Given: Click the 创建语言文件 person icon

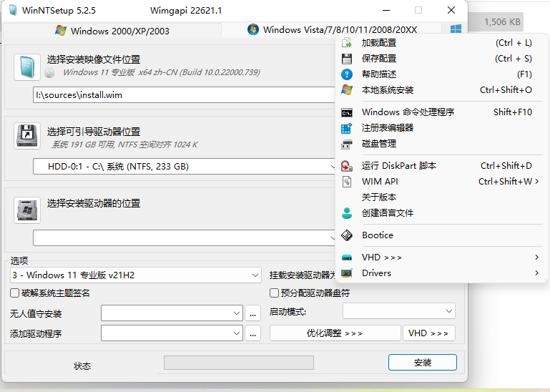Looking at the screenshot, I should pyautogui.click(x=347, y=213).
